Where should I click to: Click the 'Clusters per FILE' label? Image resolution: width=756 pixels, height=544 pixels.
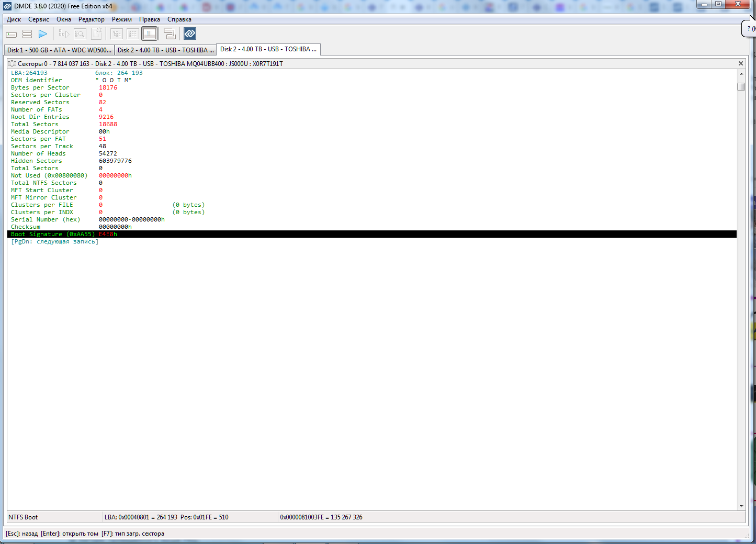coord(42,205)
